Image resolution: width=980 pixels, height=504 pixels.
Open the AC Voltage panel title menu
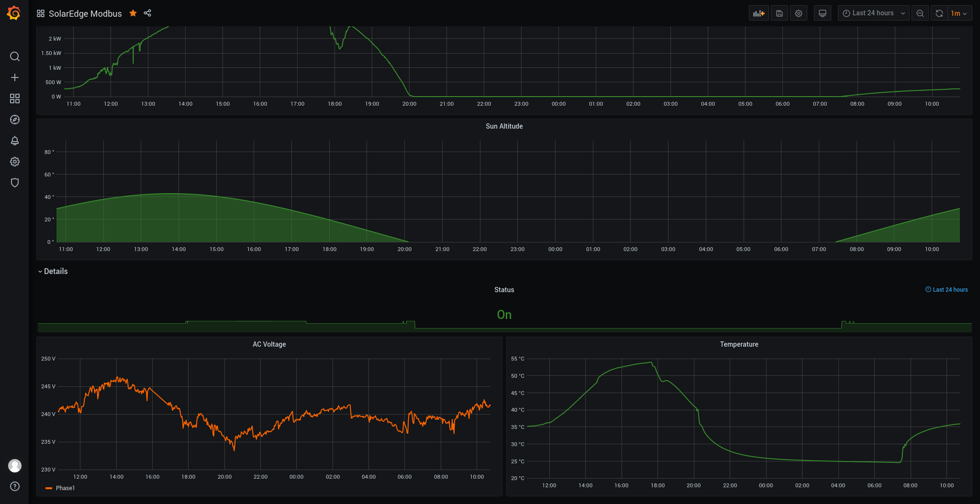coord(269,344)
